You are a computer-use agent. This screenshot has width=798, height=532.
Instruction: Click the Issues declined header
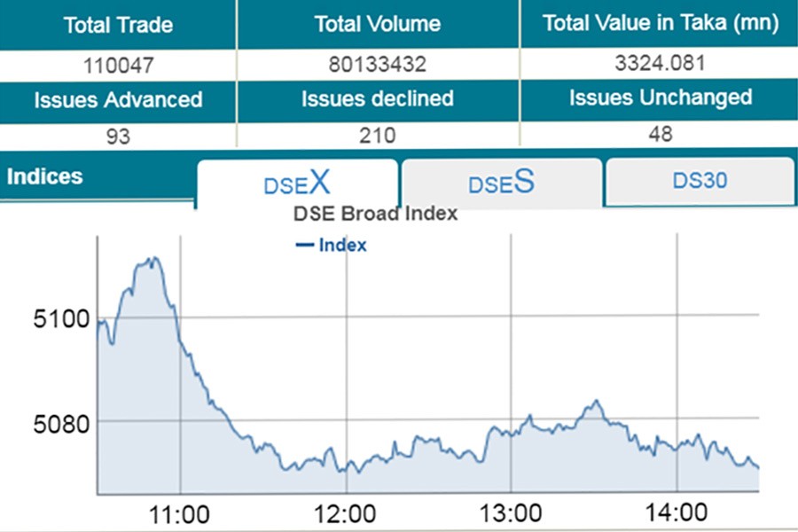pos(377,99)
